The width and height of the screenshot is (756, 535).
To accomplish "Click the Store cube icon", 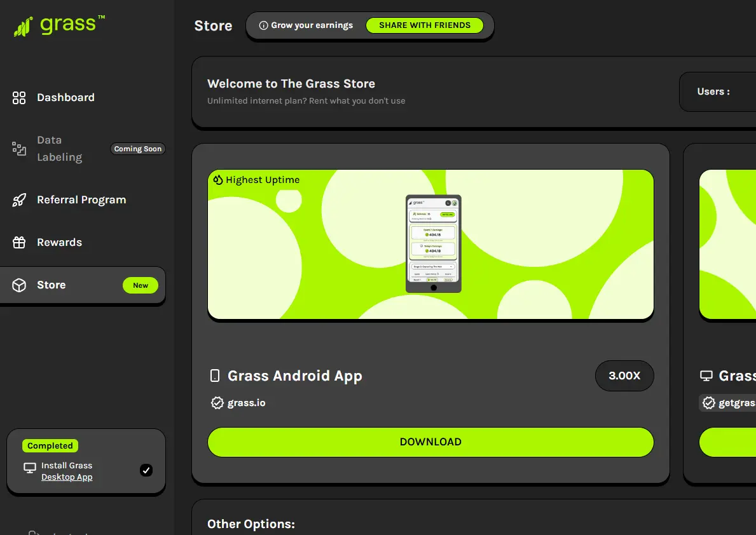I will pos(19,285).
